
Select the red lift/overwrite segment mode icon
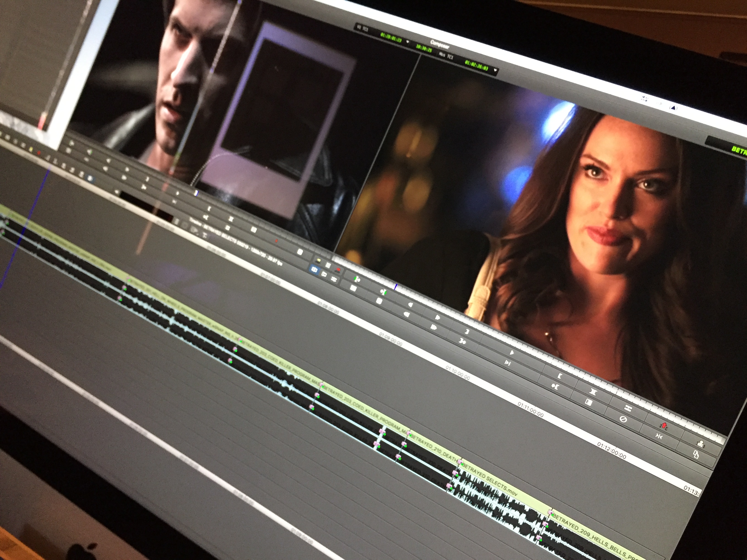pyautogui.click(x=338, y=270)
